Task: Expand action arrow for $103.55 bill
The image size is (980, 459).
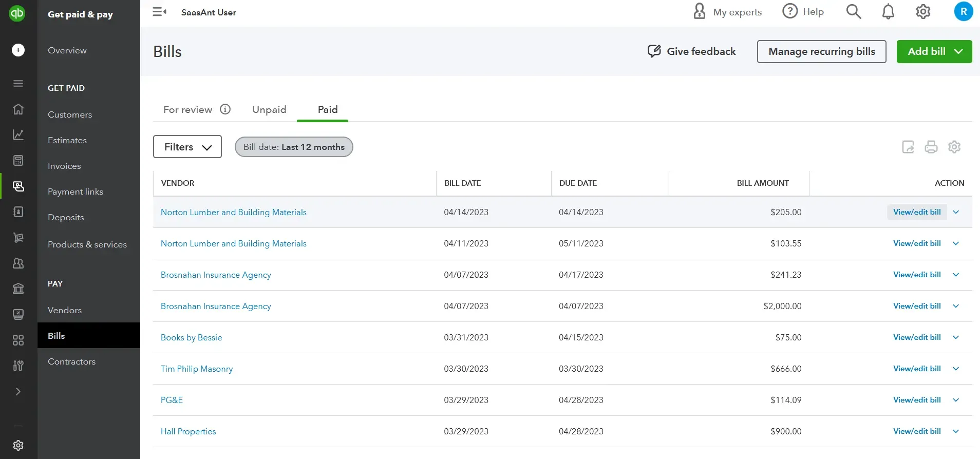Action: (x=956, y=243)
